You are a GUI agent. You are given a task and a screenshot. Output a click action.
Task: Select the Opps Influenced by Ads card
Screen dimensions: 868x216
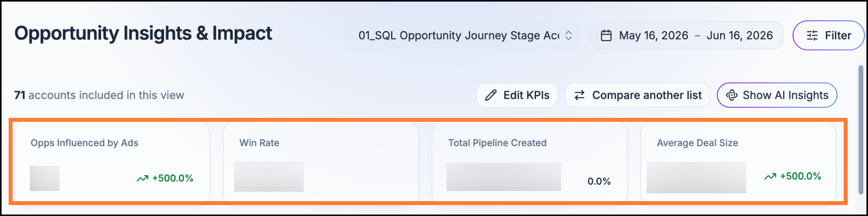(112, 163)
